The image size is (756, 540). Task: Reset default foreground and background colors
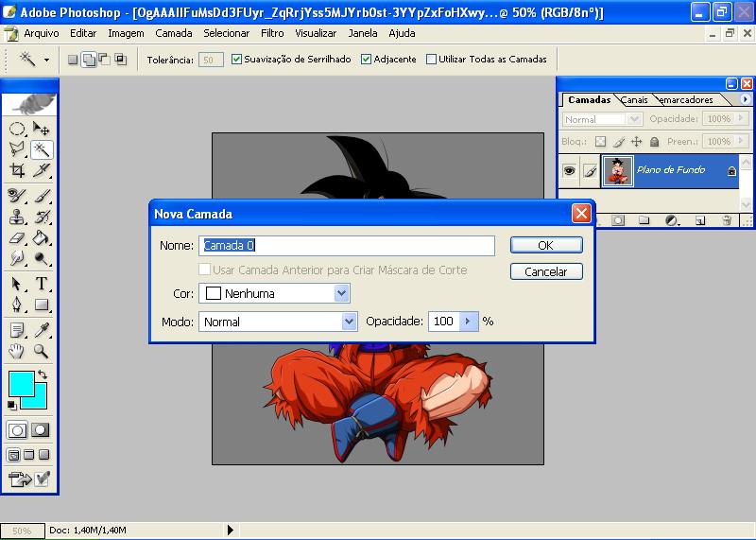pyautogui.click(x=12, y=406)
